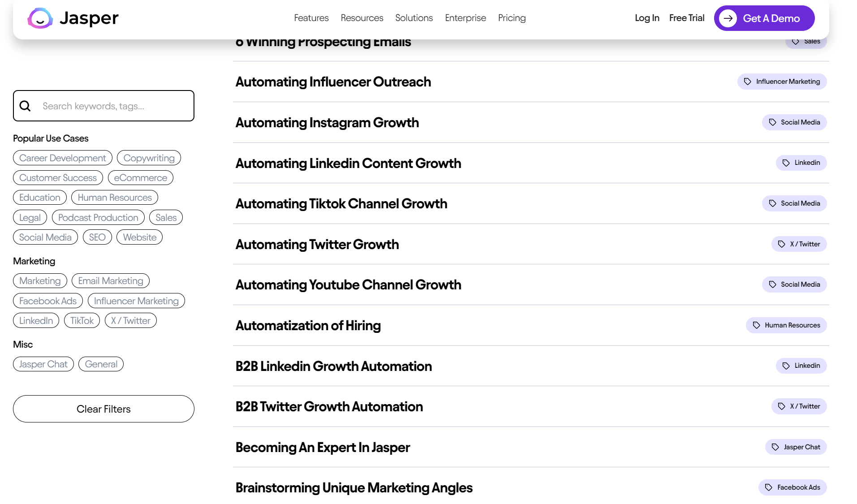Click the Jasper logo icon
This screenshot has height=504, width=857.
pyautogui.click(x=40, y=18)
